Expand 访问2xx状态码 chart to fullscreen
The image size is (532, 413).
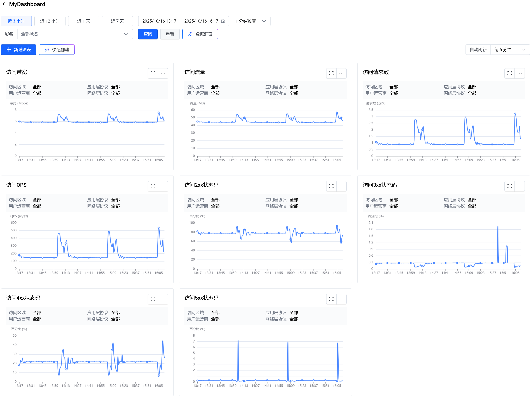pyautogui.click(x=331, y=186)
